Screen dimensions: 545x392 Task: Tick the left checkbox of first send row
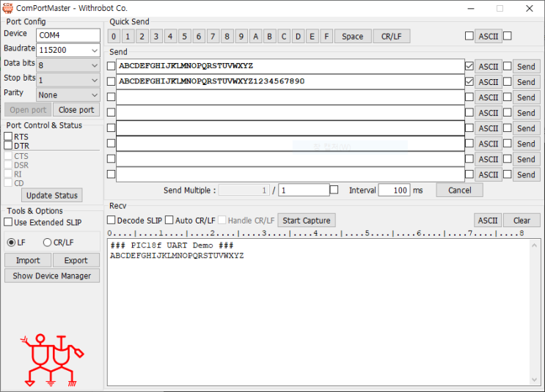(111, 66)
